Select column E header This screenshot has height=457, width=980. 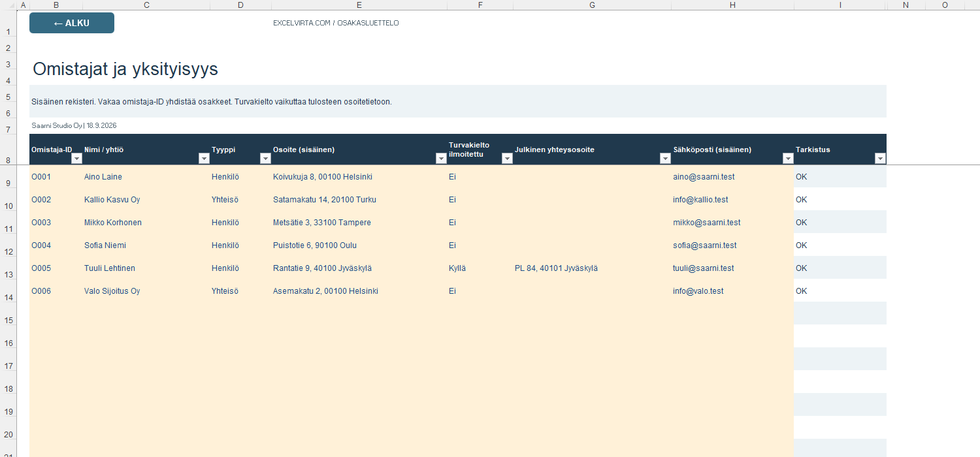click(359, 5)
